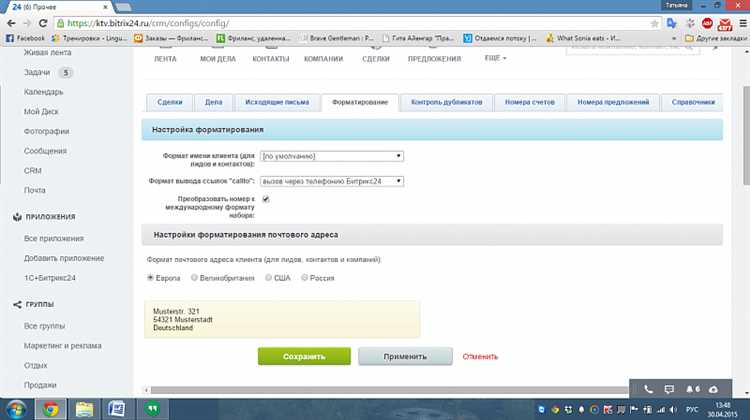The height and width of the screenshot is (420, 750).
Task: Select the Великобритания address format
Action: coord(194,277)
